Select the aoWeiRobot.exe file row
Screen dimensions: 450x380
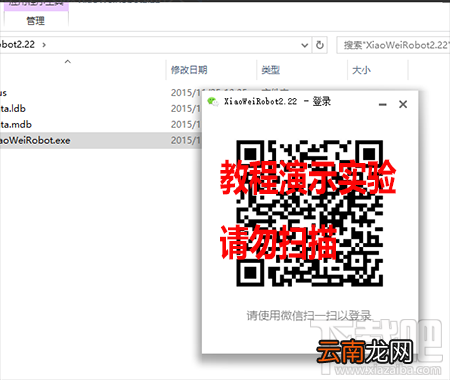pos(101,140)
